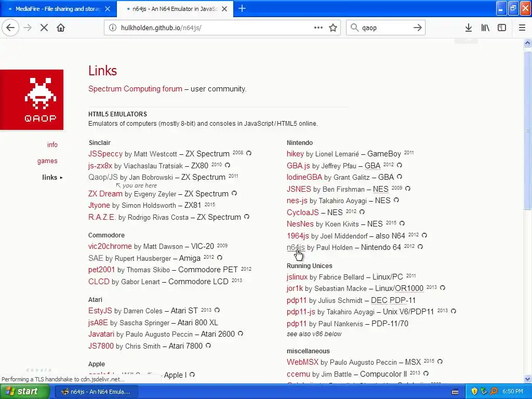This screenshot has width=532, height=399.
Task: Open GitHub icon next to 1964js
Action: point(424,235)
